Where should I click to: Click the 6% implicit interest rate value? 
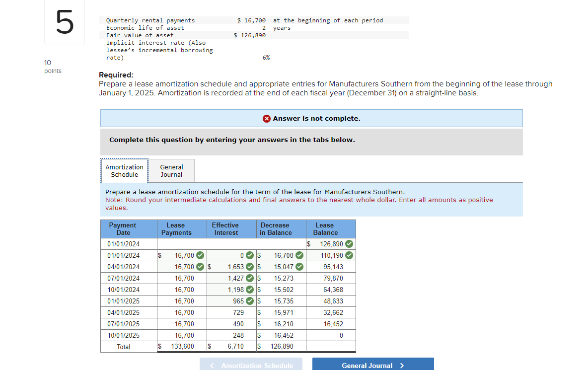pos(266,58)
